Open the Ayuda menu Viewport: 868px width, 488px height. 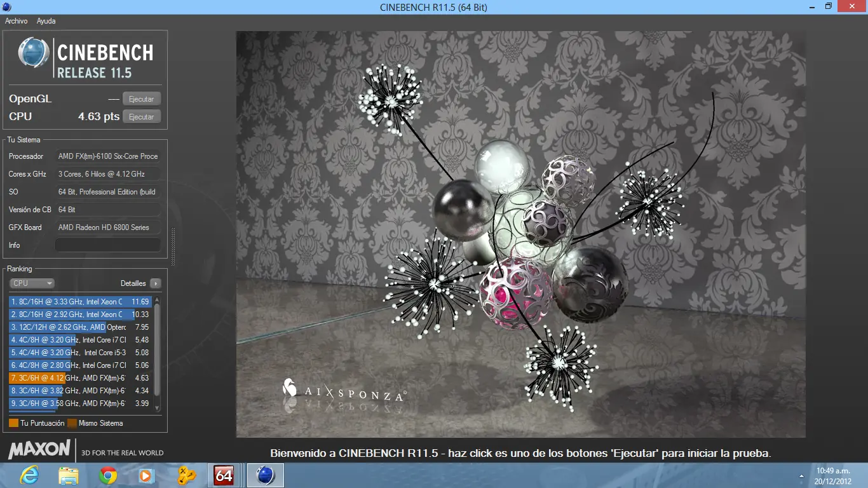(x=46, y=21)
